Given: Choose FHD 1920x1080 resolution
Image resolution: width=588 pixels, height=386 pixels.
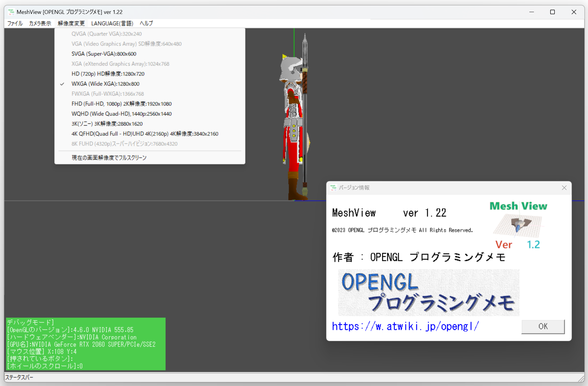Looking at the screenshot, I should (121, 104).
